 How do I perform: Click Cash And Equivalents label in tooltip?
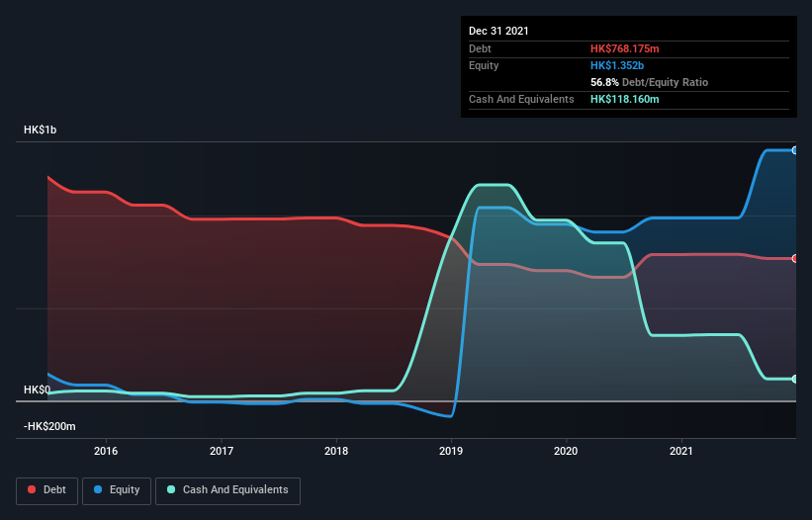click(x=521, y=99)
